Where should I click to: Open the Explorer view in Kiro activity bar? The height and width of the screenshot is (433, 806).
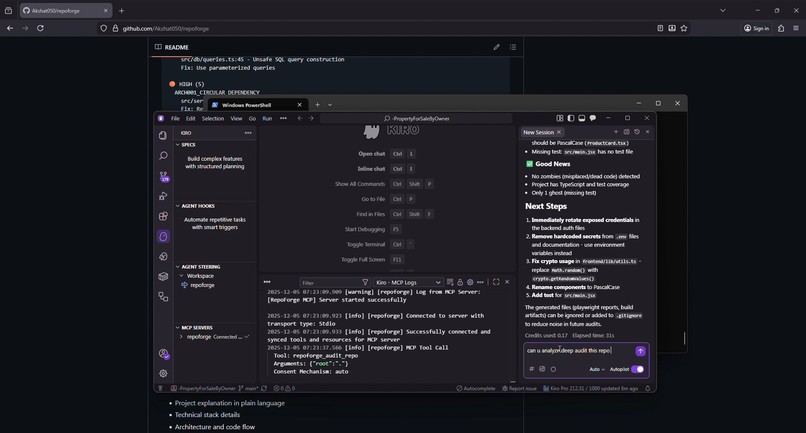[163, 135]
